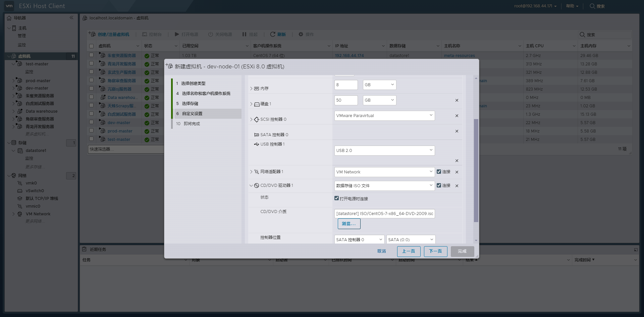Expand the memory settings row
The height and width of the screenshot is (317, 644).
coord(251,89)
